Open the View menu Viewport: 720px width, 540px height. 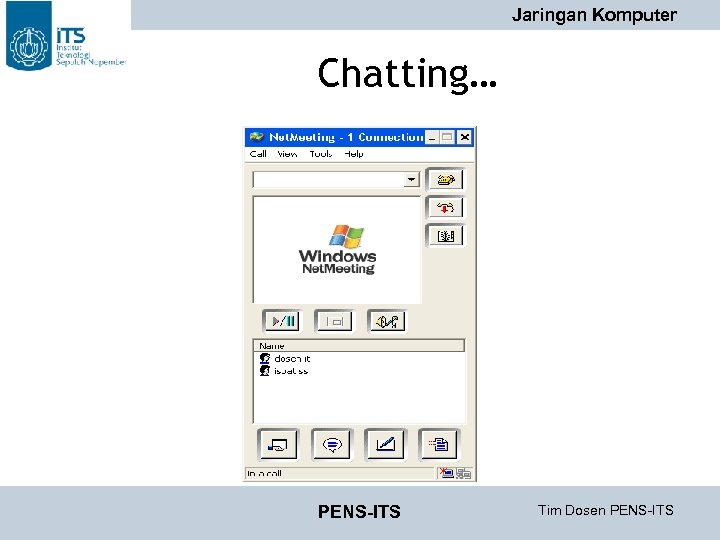tap(287, 154)
